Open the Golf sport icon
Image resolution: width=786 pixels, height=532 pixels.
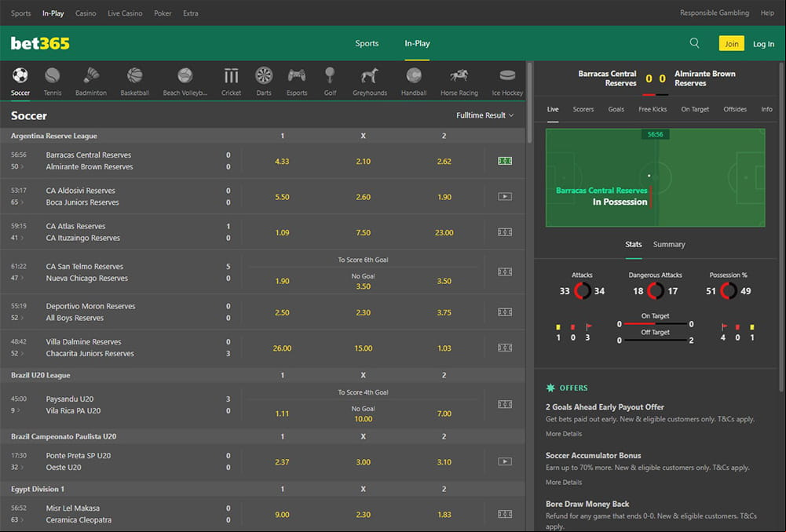330,75
